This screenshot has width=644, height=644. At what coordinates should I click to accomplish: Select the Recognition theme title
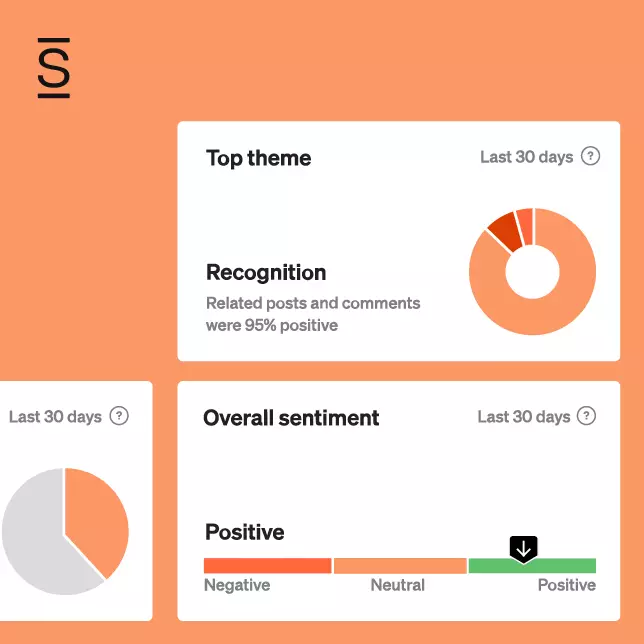tap(266, 272)
